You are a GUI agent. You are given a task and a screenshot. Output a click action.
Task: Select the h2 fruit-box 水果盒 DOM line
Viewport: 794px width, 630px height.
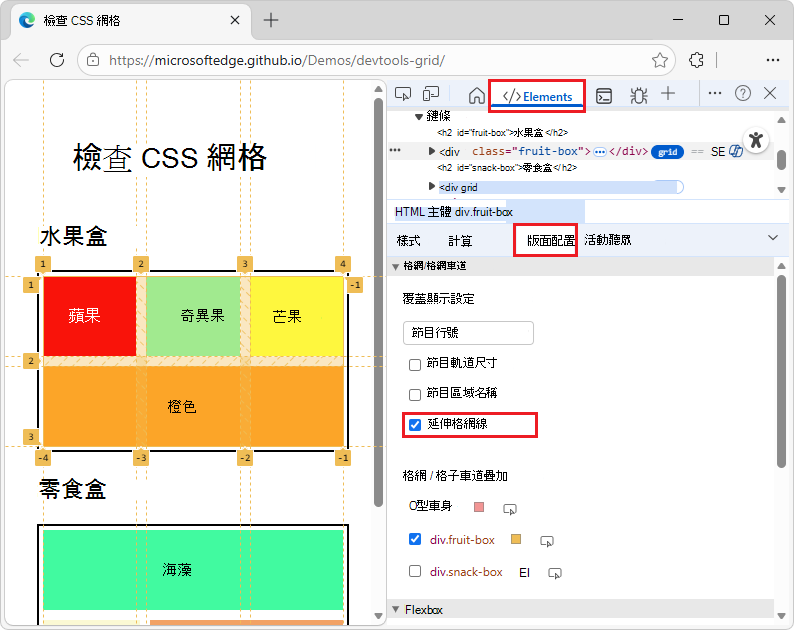(502, 133)
